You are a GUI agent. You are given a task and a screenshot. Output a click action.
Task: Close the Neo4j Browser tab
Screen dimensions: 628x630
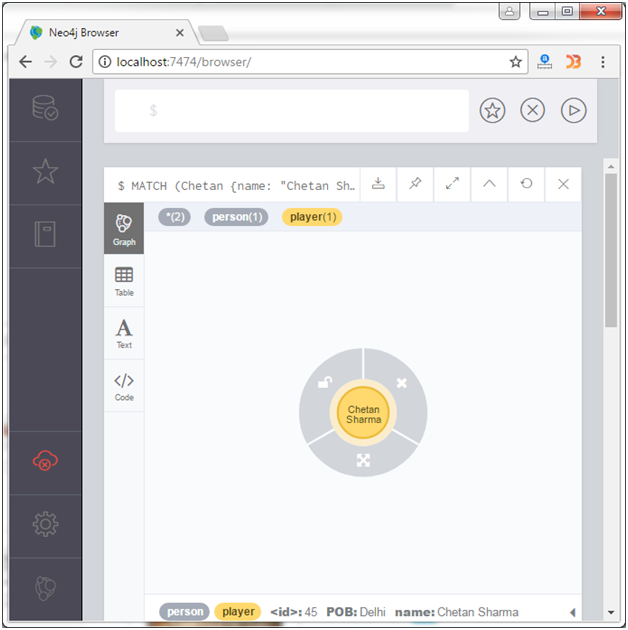coord(180,33)
